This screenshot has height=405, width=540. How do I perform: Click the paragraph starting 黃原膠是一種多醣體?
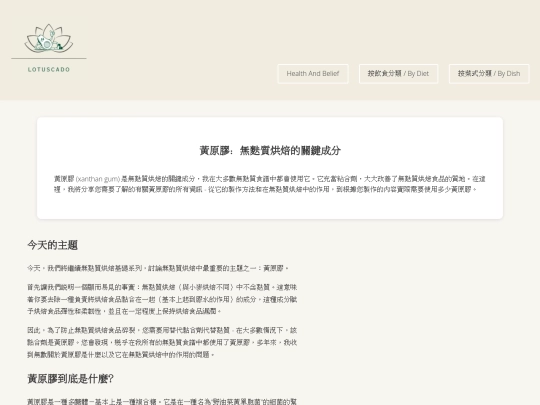[162, 402]
